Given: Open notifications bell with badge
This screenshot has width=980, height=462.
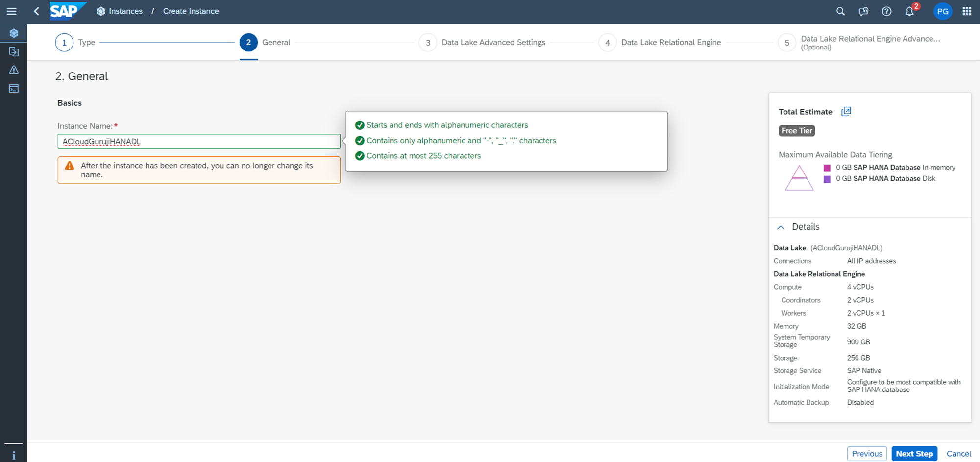Looking at the screenshot, I should 909,11.
